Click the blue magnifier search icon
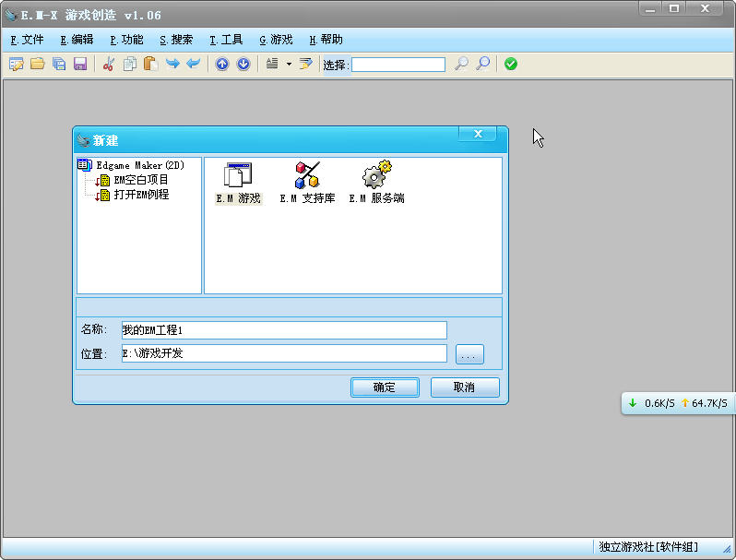The height and width of the screenshot is (560, 736). (x=482, y=64)
